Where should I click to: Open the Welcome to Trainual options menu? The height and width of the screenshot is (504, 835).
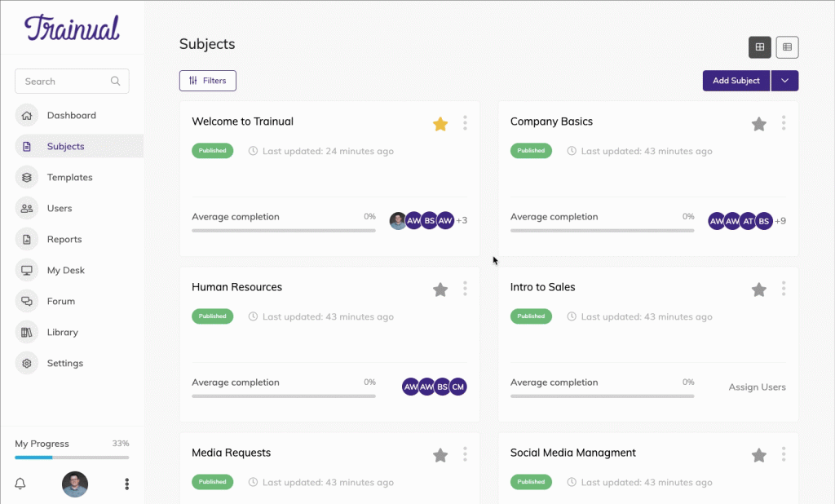[465, 122]
